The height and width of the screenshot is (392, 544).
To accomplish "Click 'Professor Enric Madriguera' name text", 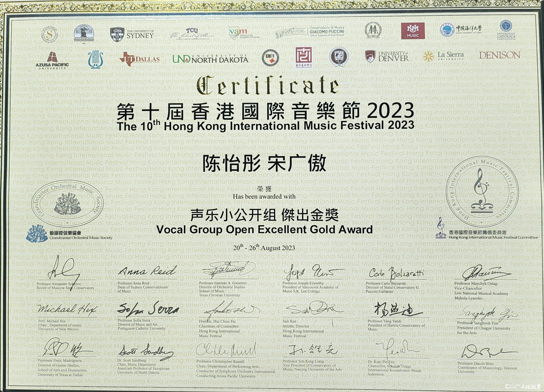I will [60, 360].
